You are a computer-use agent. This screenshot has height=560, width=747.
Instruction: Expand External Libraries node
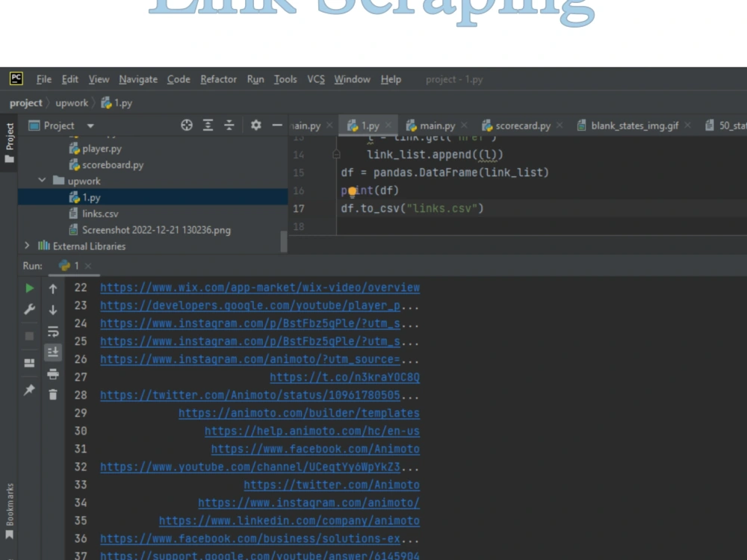click(x=27, y=246)
